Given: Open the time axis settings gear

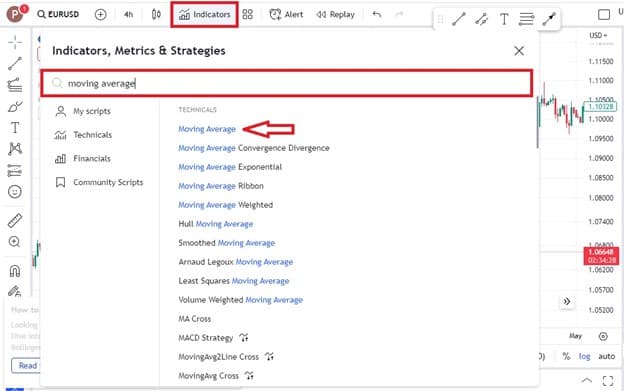Looking at the screenshot, I should tap(603, 337).
